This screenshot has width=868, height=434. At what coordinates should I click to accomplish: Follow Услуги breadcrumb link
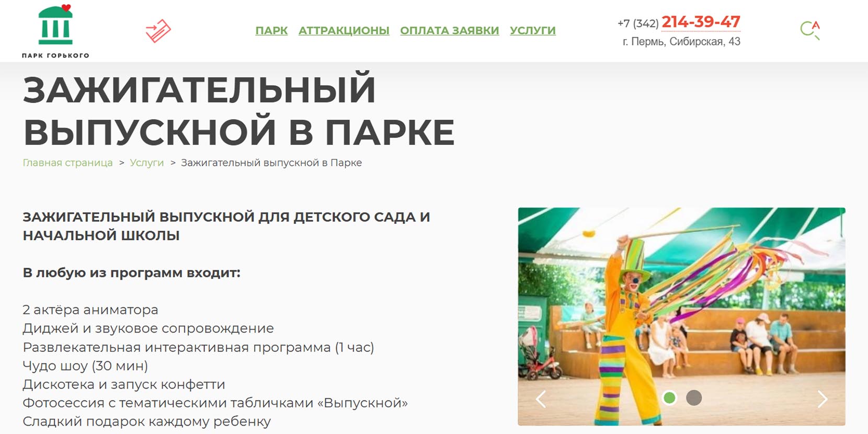tap(147, 163)
